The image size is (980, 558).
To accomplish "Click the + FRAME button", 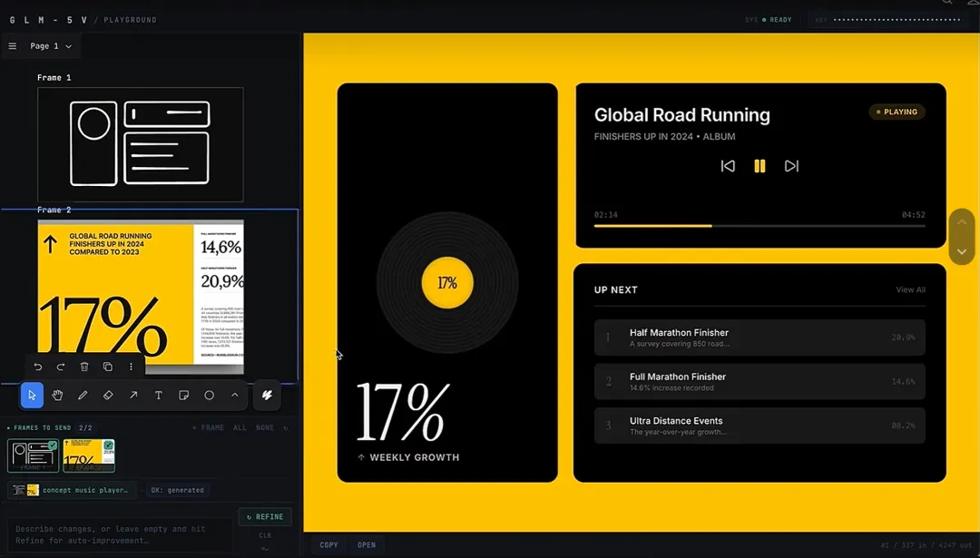I will tap(208, 428).
